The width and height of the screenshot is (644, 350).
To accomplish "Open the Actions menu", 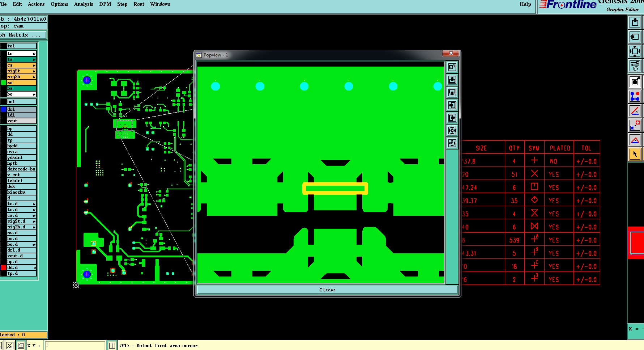I will [36, 4].
